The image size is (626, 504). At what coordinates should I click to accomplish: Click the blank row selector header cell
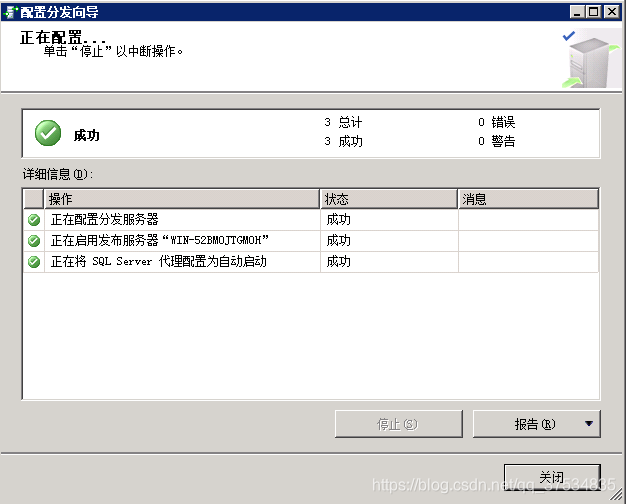point(34,199)
